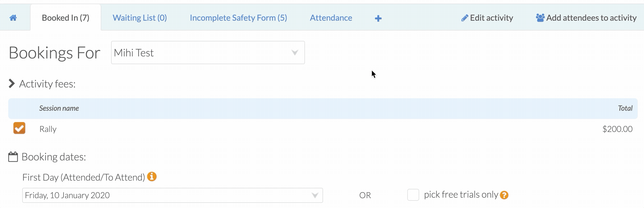The height and width of the screenshot is (208, 644).
Task: Select the Booked In (7) tab
Action: (x=66, y=18)
